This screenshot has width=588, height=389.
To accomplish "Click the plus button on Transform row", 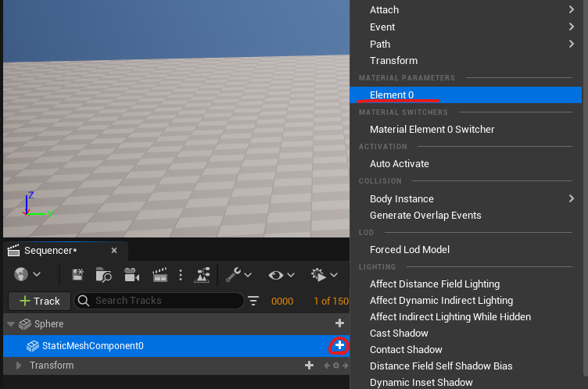I will click(x=309, y=365).
